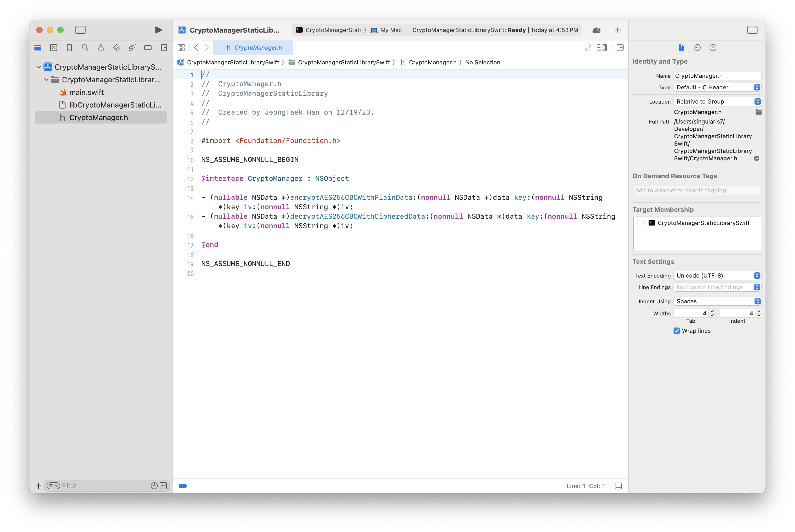
Task: Toggle the left navigator sidebar
Action: pyautogui.click(x=80, y=30)
